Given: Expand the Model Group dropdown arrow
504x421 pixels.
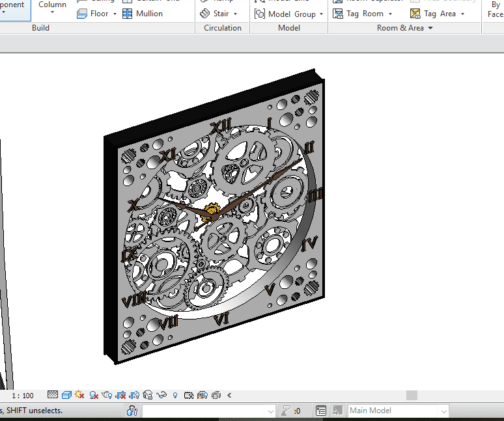Looking at the screenshot, I should tap(322, 14).
